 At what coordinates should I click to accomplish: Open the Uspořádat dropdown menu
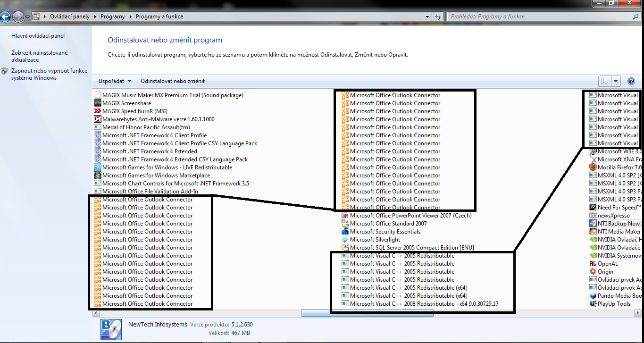pyautogui.click(x=115, y=81)
